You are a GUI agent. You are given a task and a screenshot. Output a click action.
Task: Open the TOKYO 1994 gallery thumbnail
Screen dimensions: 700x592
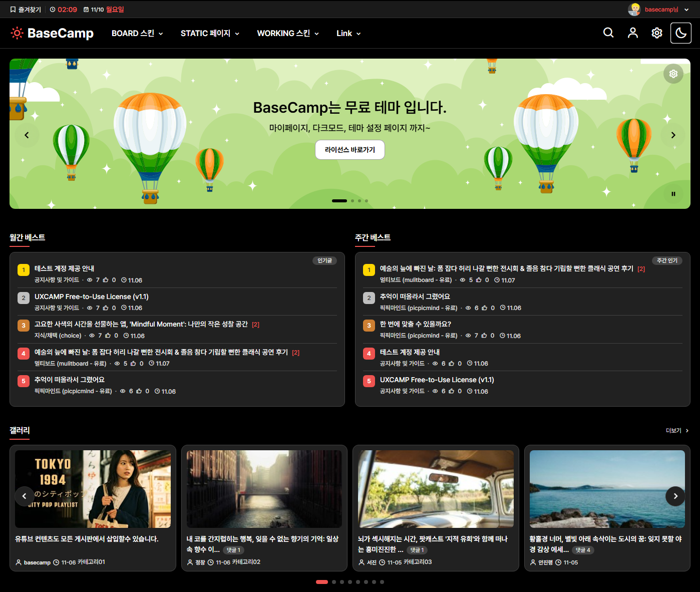[93, 488]
